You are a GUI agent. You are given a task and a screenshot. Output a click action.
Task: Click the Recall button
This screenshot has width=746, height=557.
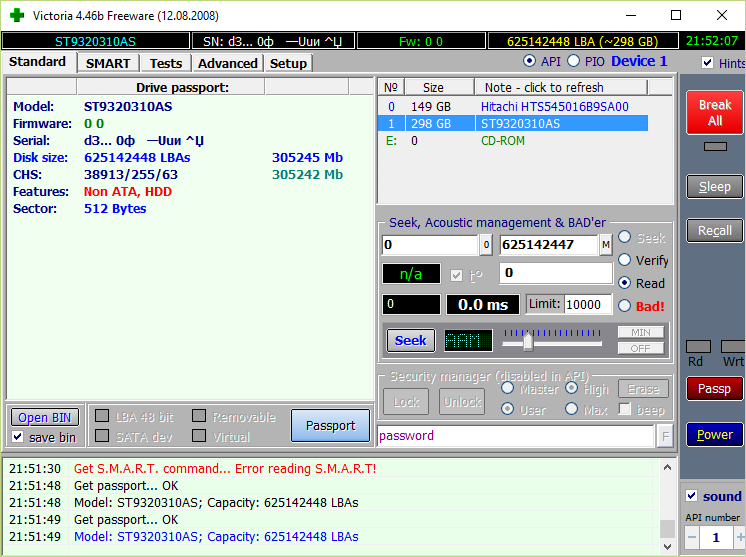(714, 230)
